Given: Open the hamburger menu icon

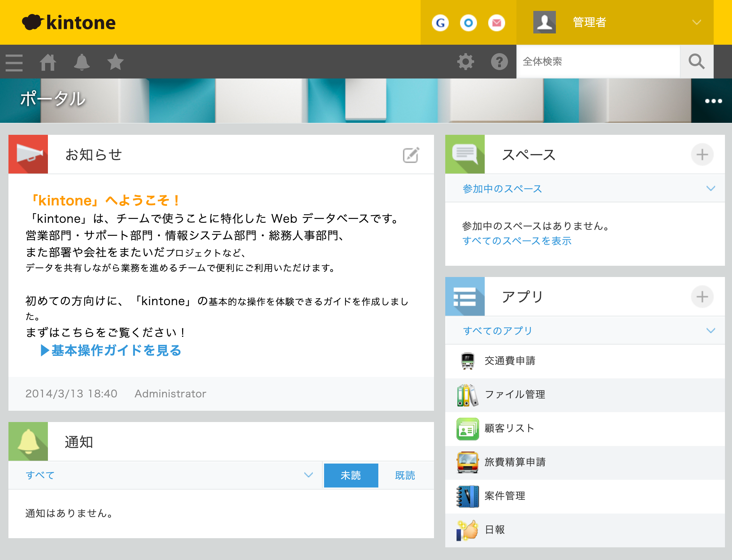Looking at the screenshot, I should tap(14, 62).
